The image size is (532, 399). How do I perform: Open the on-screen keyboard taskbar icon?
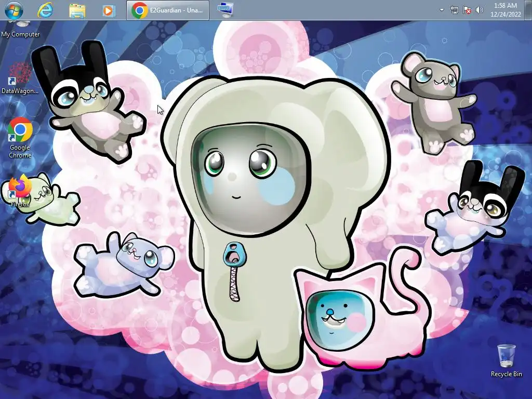225,10
